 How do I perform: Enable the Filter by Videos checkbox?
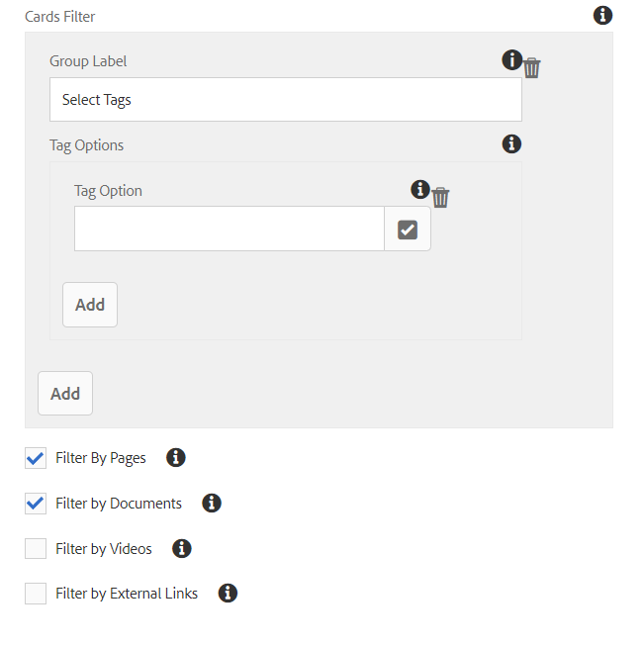[x=36, y=548]
